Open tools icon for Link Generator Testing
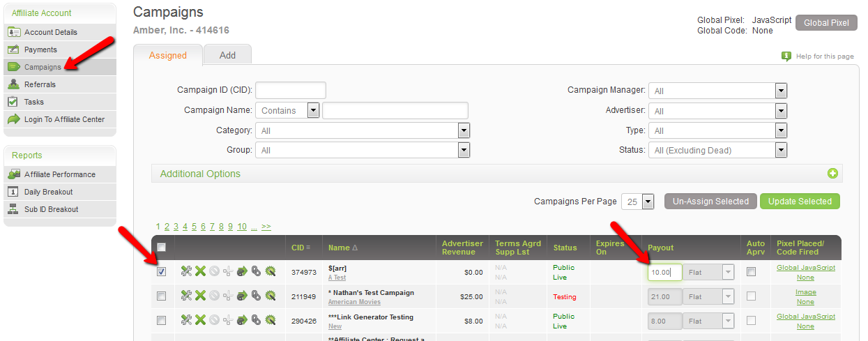This screenshot has width=868, height=341. pos(186,320)
